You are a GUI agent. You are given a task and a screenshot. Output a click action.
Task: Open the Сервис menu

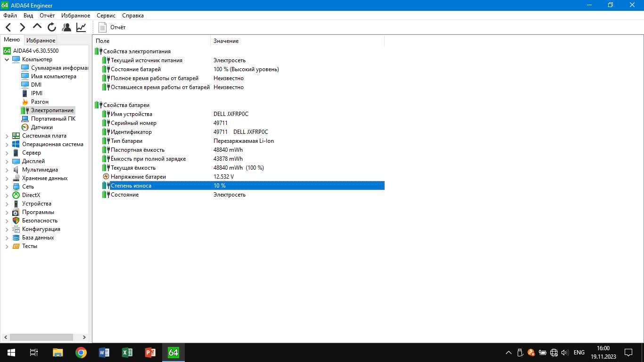click(x=106, y=16)
